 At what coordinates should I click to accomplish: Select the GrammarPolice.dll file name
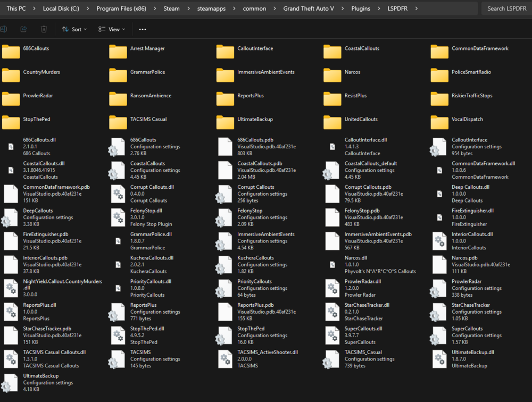pos(151,234)
